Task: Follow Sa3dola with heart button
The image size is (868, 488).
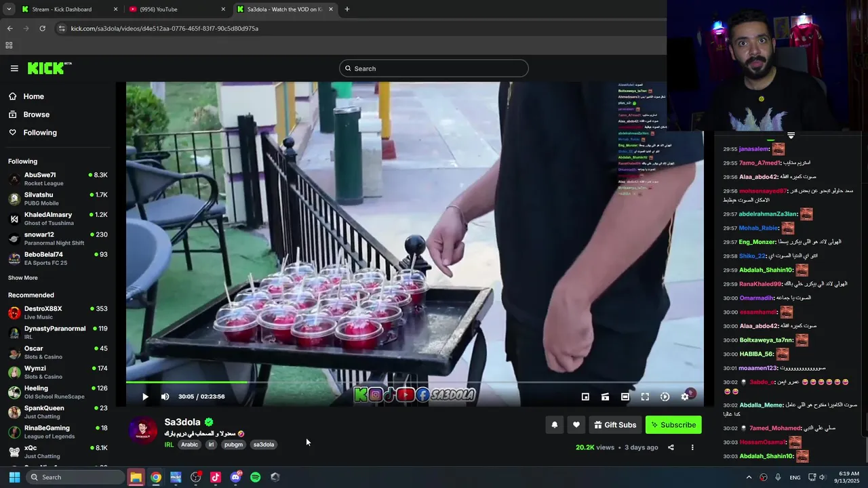Action: [x=576, y=425]
